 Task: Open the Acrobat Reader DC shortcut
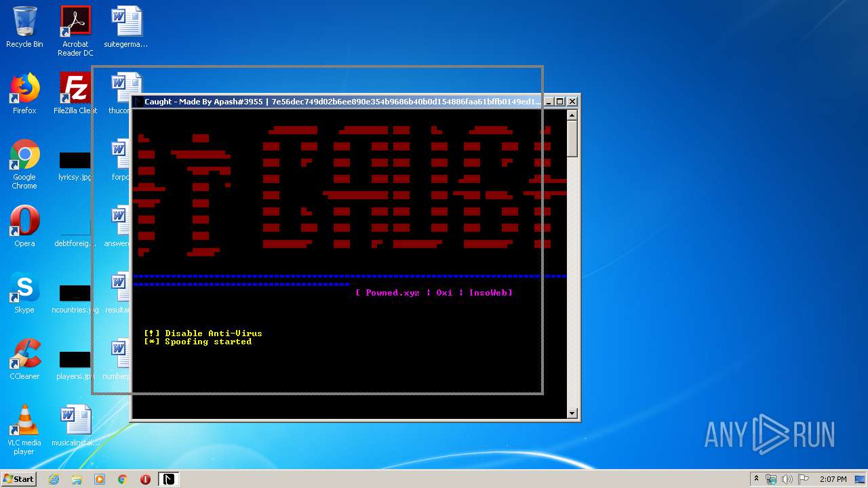[75, 31]
